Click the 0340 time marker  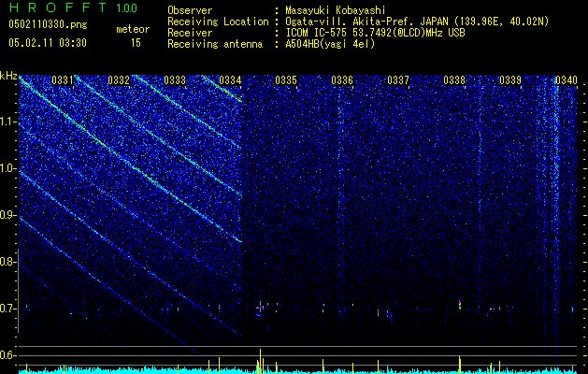pyautogui.click(x=566, y=80)
